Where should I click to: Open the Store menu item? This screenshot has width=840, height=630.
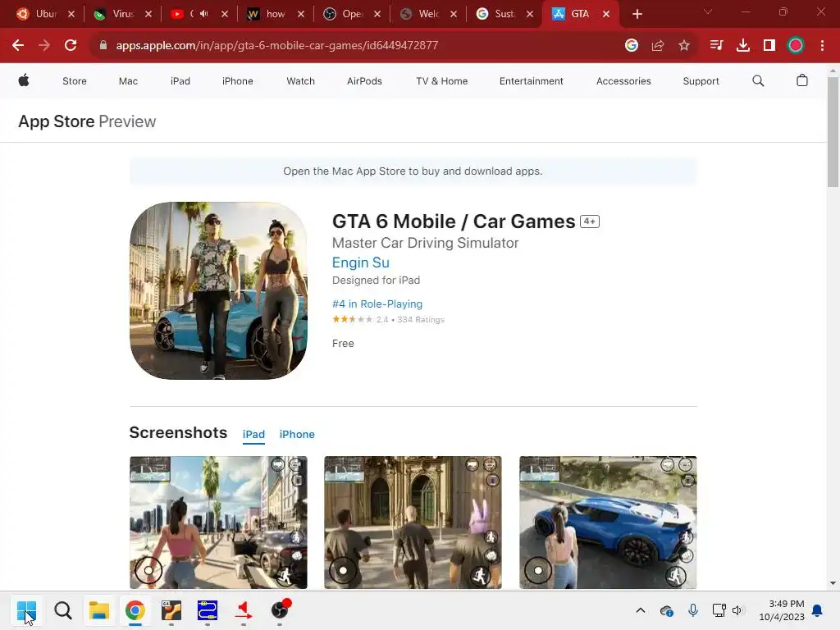(75, 81)
